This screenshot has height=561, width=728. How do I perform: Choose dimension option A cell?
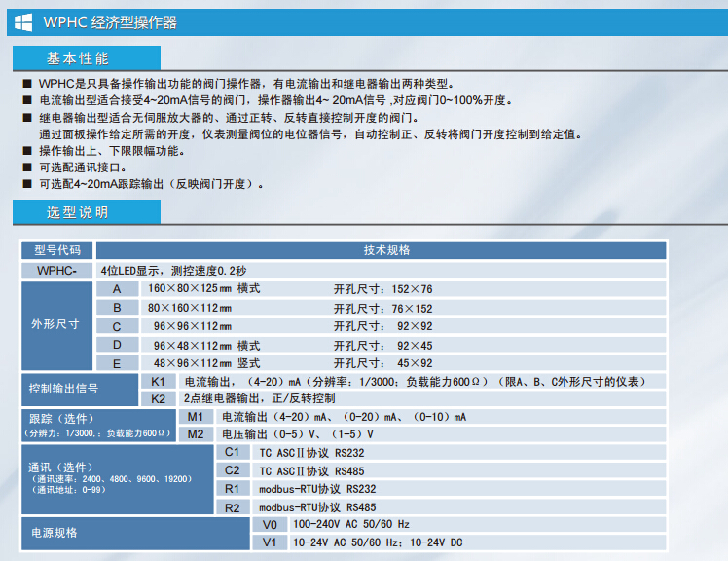tap(118, 289)
